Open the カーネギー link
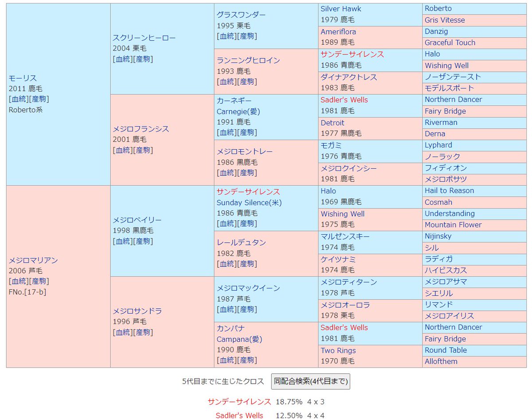Screen dimensions: 532x419 [x=234, y=101]
